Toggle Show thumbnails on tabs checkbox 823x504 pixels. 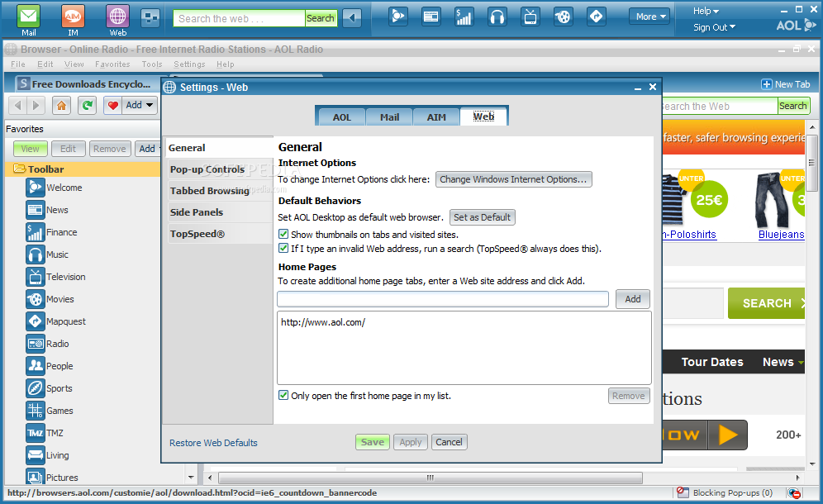[x=283, y=234]
